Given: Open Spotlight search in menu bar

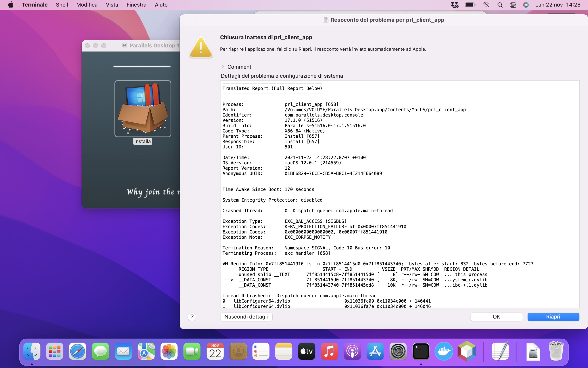Looking at the screenshot, I should 500,5.
